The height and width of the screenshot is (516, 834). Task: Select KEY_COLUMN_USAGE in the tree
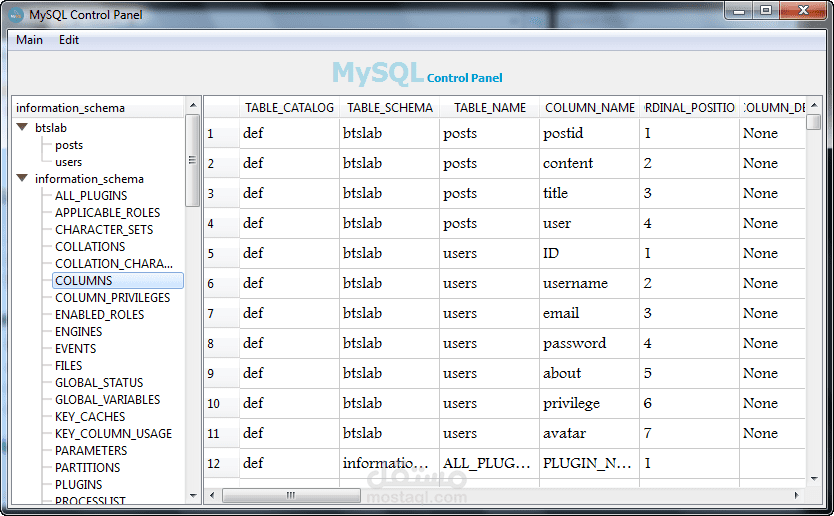113,434
